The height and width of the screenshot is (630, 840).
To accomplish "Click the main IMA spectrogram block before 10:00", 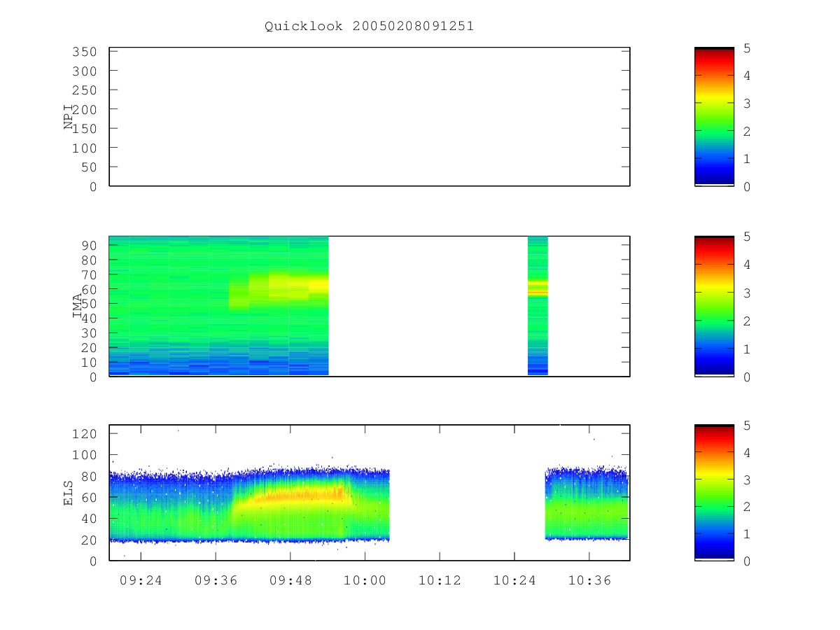I will click(x=219, y=306).
